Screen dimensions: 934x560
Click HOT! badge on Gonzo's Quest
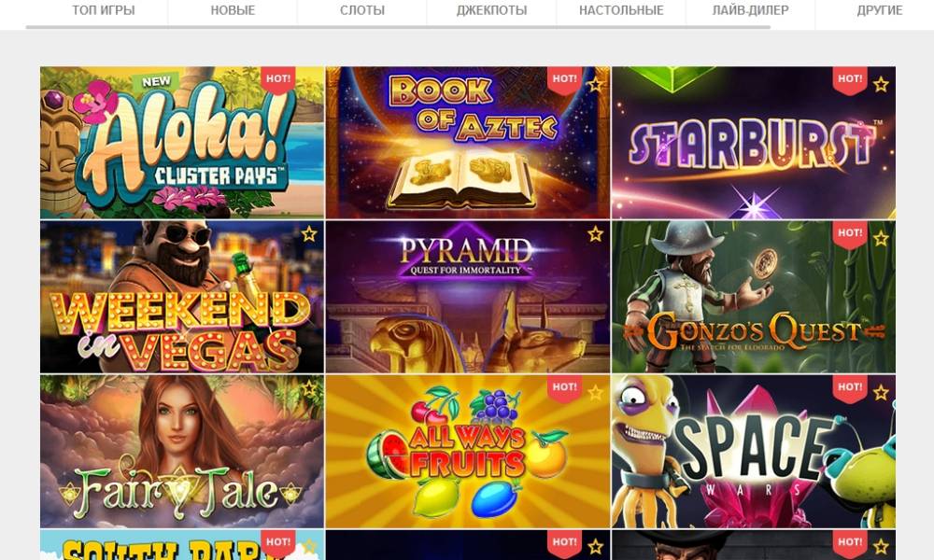pos(850,234)
